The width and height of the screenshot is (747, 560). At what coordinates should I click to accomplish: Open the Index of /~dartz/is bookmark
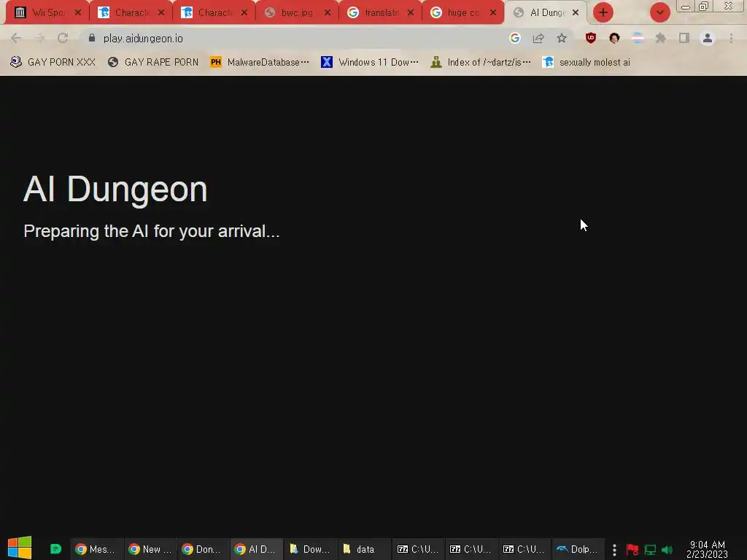[x=480, y=62]
